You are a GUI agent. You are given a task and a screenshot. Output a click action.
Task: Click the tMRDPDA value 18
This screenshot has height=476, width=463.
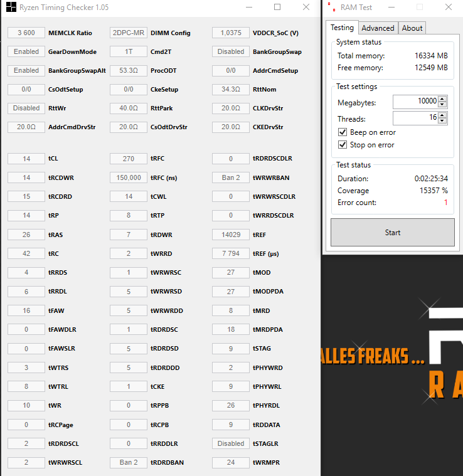tap(231, 329)
